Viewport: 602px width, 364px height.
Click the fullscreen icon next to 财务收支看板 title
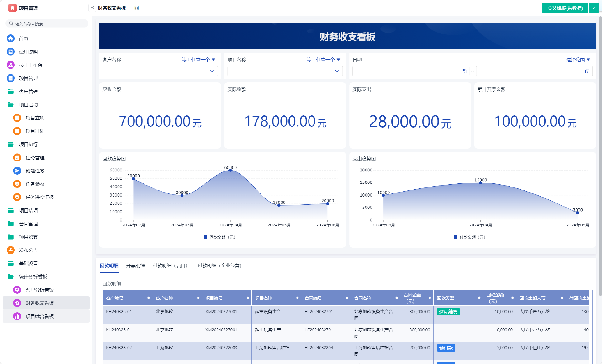pyautogui.click(x=136, y=8)
